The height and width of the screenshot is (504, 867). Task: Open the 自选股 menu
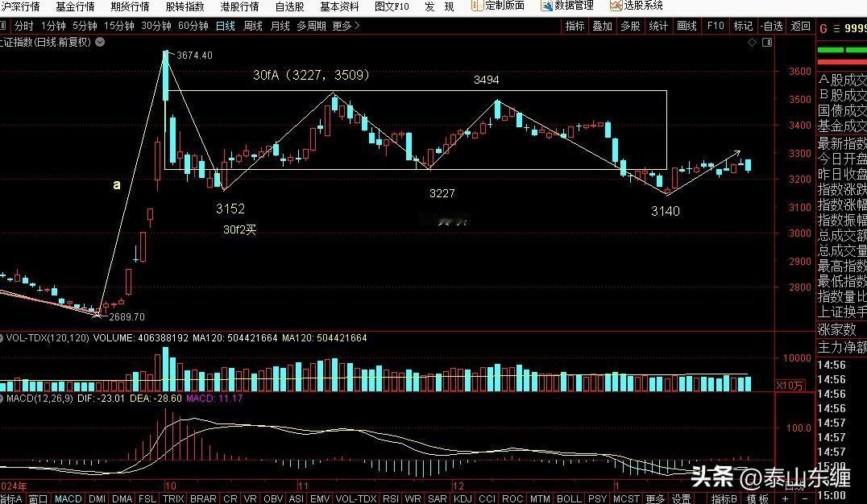(x=290, y=6)
